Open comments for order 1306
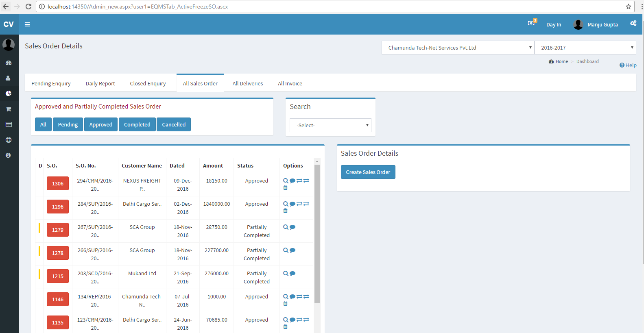This screenshot has height=333, width=644. (293, 181)
